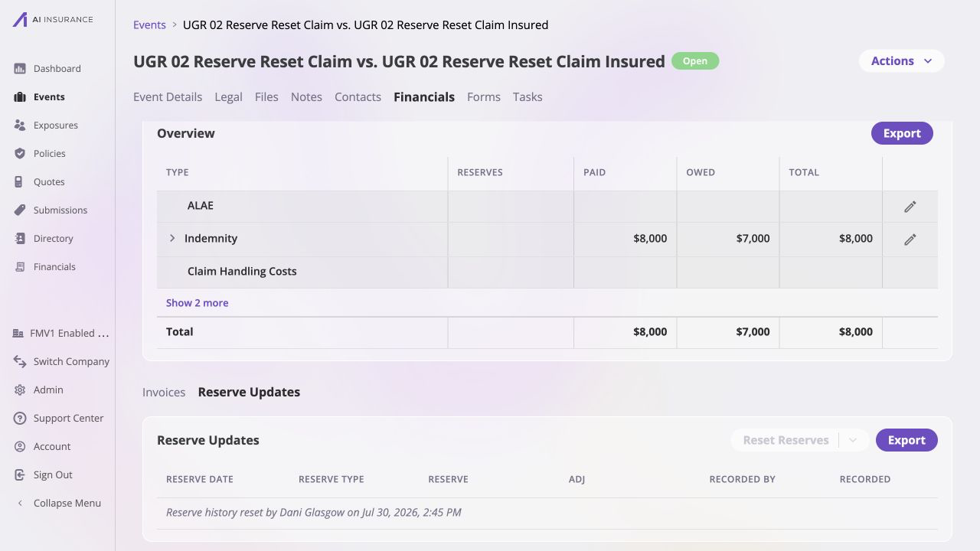Click the Directory contact-book icon

pyautogui.click(x=20, y=239)
